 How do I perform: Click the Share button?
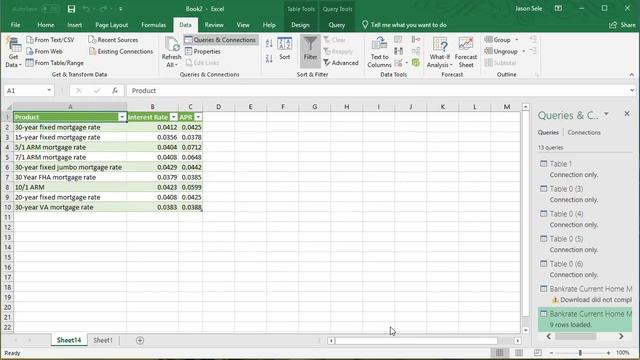point(622,25)
